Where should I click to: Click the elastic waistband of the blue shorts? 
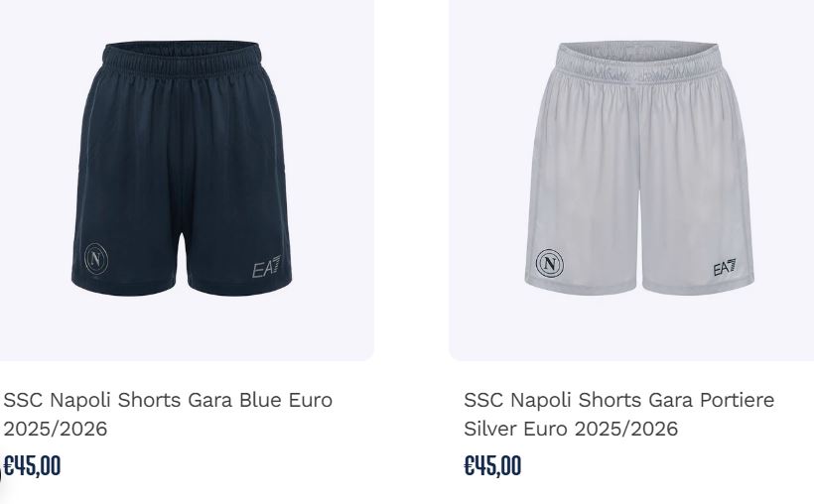pos(182,58)
